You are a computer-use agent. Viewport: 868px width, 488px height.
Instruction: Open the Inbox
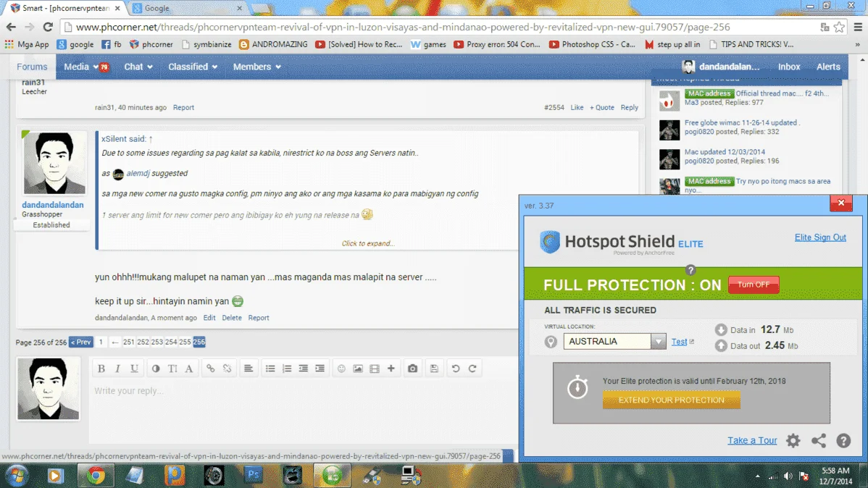click(789, 67)
